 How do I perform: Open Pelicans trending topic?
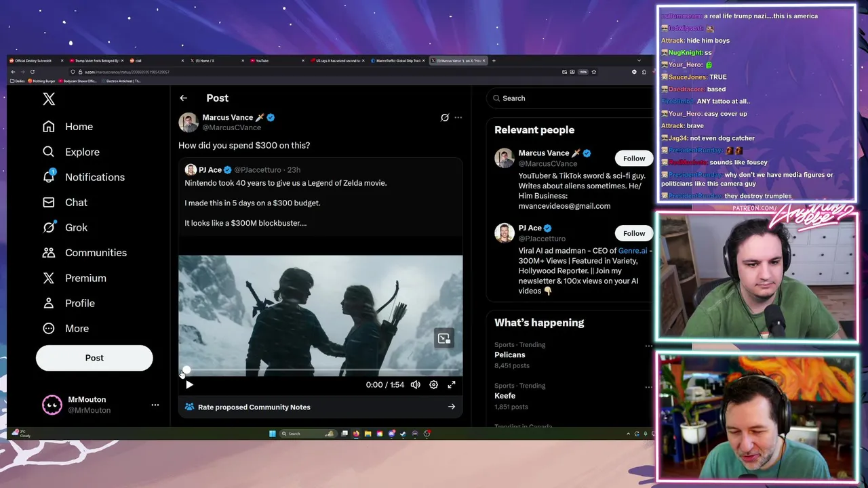coord(510,354)
